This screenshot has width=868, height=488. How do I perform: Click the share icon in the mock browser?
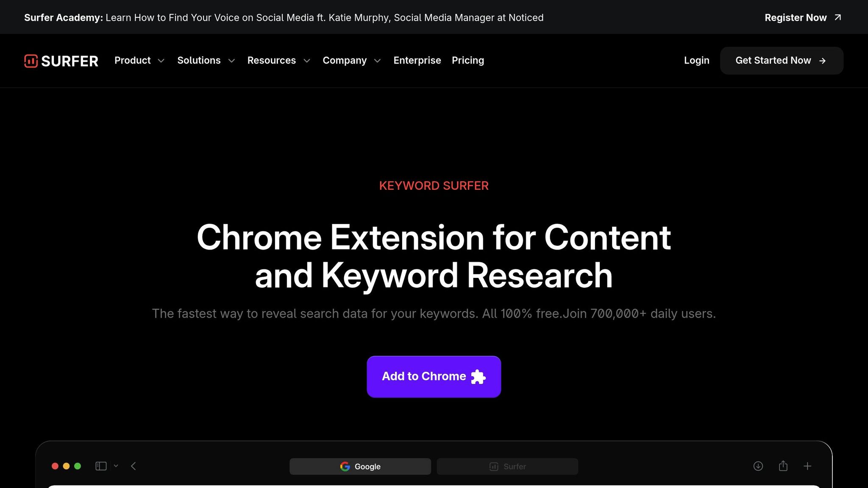(x=783, y=466)
